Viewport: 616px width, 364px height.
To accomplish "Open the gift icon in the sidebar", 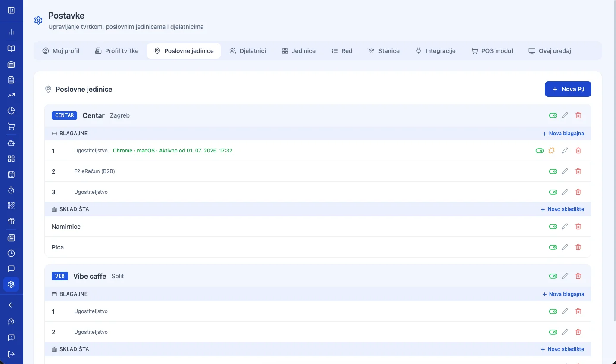I will 11,221.
